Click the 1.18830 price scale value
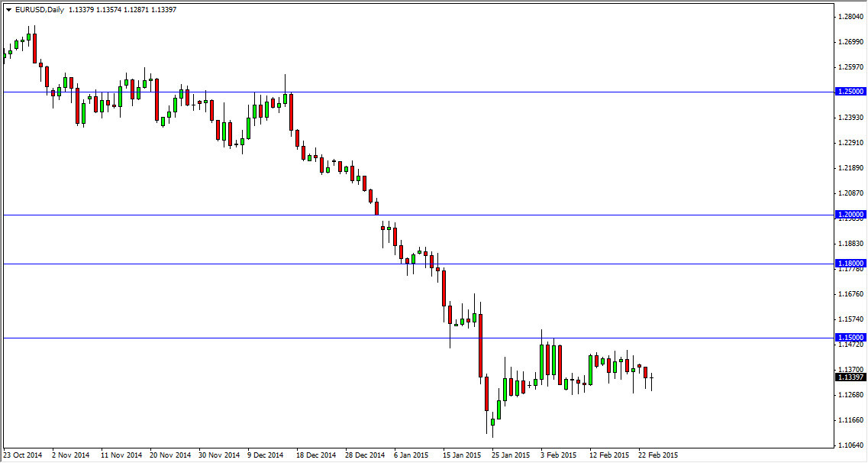 [x=851, y=244]
